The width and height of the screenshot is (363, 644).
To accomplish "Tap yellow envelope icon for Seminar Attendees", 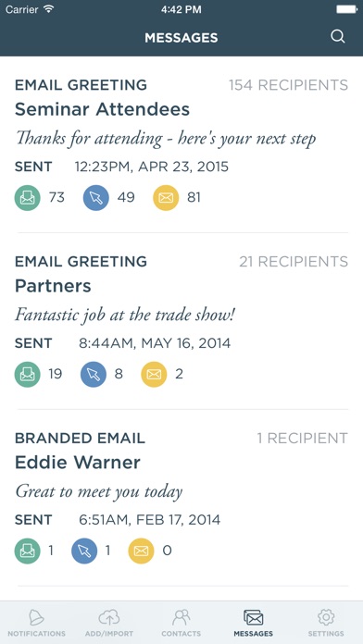I will 166,198.
